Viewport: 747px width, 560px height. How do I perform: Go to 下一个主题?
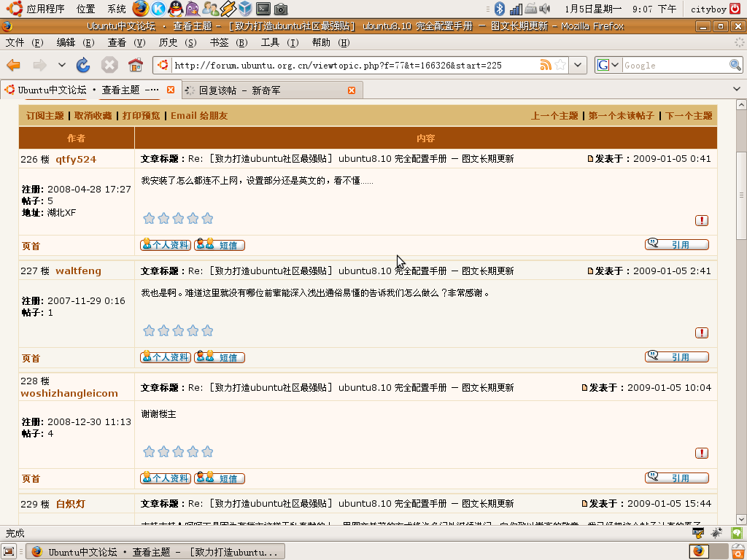coord(689,116)
